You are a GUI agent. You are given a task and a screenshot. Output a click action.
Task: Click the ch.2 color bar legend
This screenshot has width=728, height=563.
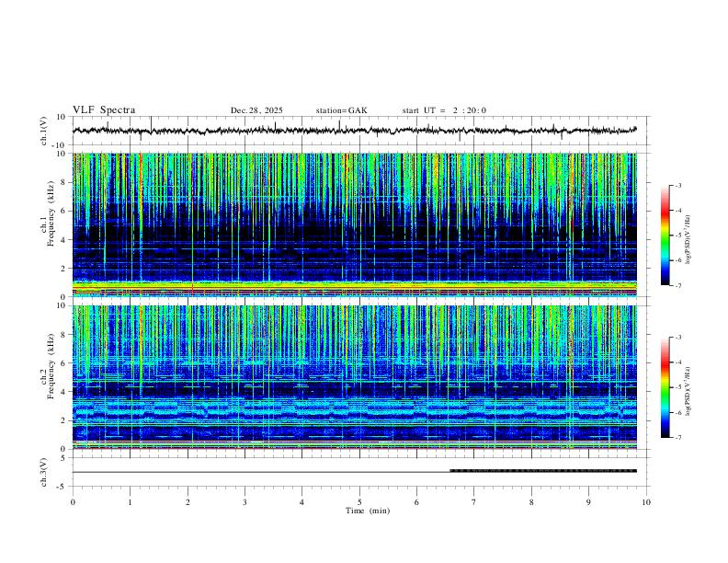(665, 387)
